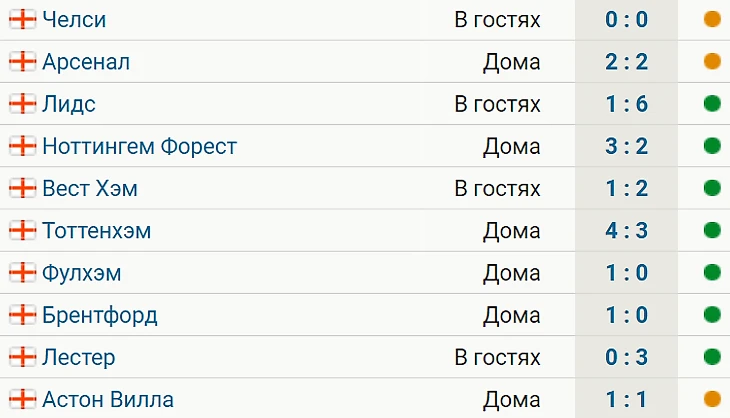The image size is (730, 418).
Task: Click the green result dot for Фулхэм
Action: point(712,273)
